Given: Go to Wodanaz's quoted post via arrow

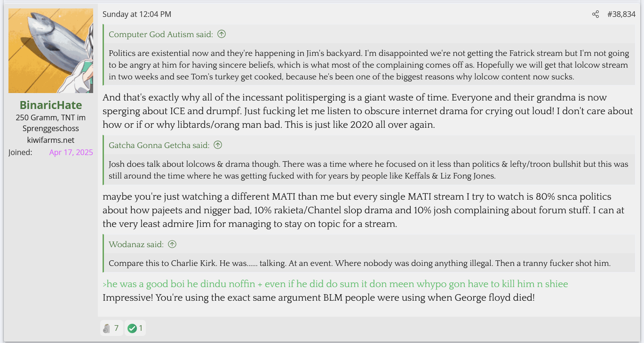Looking at the screenshot, I should [x=172, y=244].
